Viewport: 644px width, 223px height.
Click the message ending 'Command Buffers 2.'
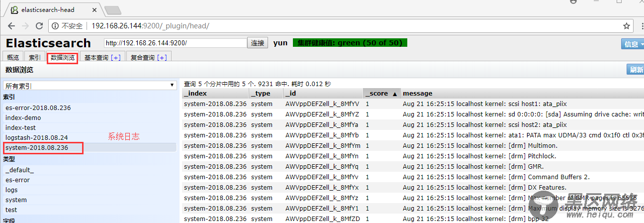pos(496,177)
